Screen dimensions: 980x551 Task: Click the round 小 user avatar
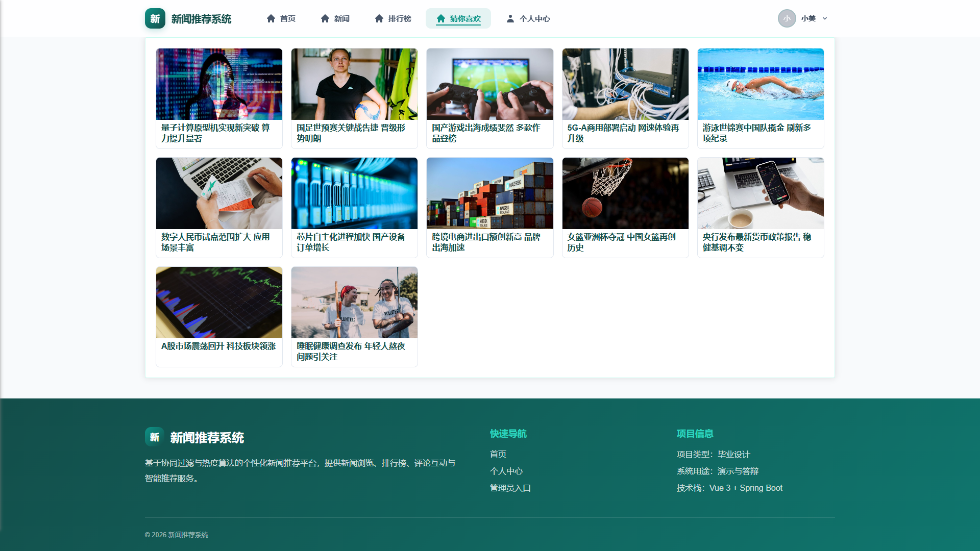(787, 18)
